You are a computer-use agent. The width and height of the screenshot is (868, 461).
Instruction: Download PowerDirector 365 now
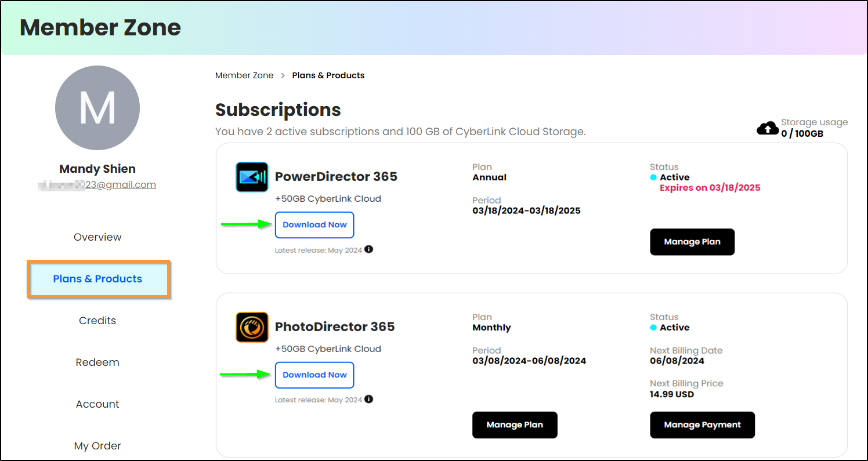pos(314,225)
